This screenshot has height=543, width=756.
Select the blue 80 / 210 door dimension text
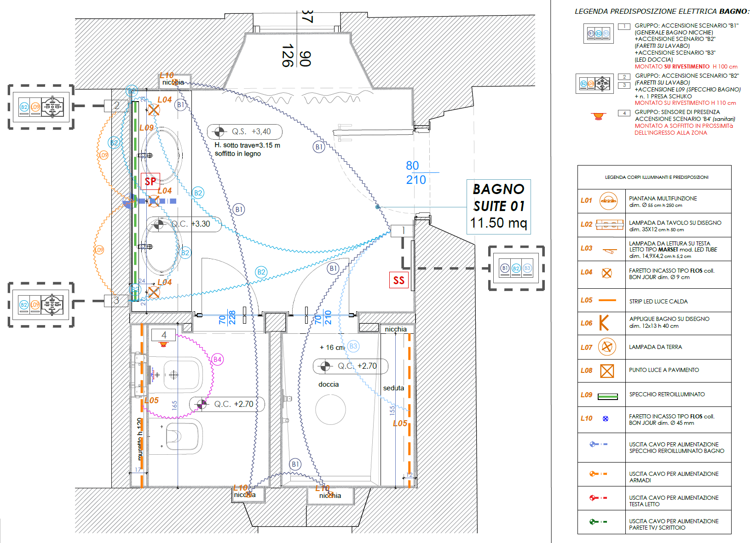[x=416, y=173]
